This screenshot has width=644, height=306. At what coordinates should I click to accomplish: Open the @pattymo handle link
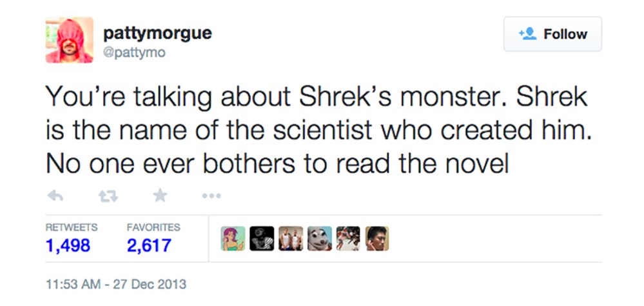(x=134, y=54)
